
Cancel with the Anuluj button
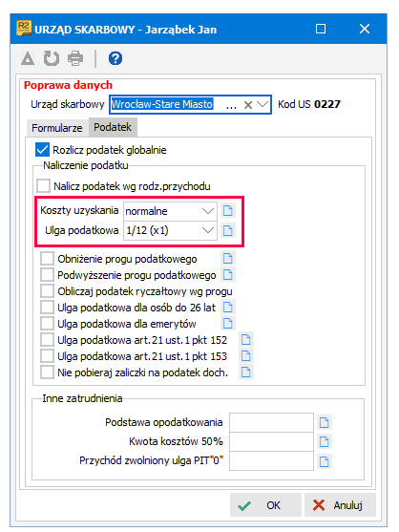pyautogui.click(x=340, y=505)
